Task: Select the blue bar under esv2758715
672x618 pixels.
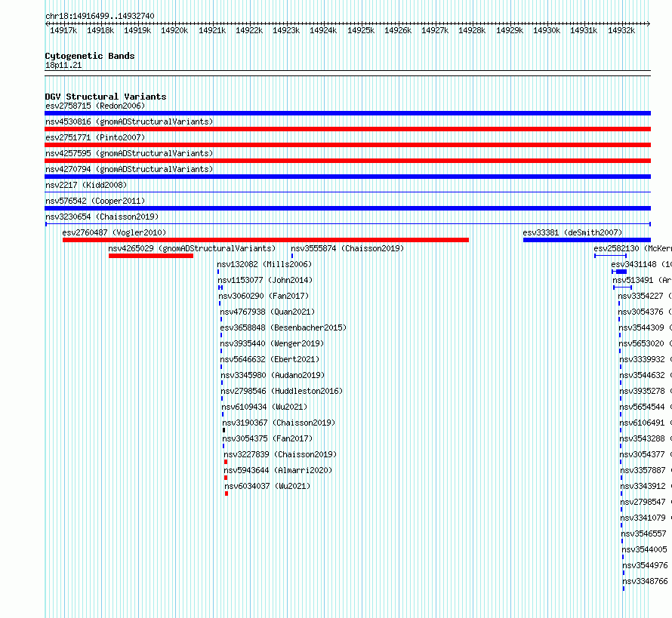Action: point(347,113)
